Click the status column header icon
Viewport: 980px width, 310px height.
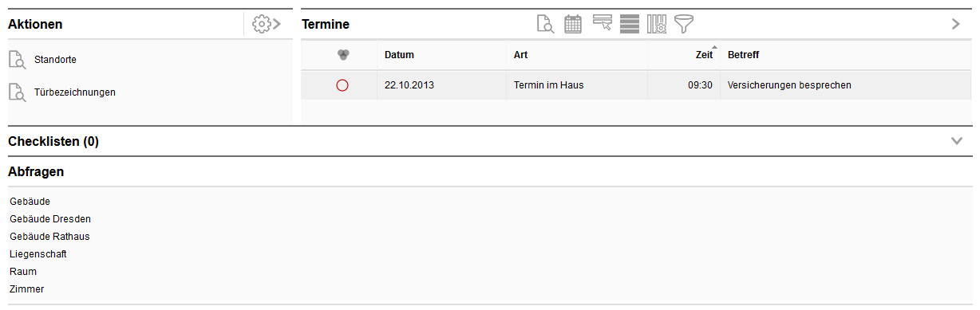[343, 54]
